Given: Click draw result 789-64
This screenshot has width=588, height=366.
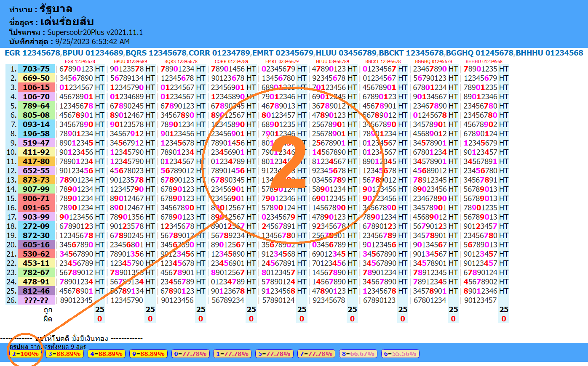Looking at the screenshot, I should tap(36, 106).
